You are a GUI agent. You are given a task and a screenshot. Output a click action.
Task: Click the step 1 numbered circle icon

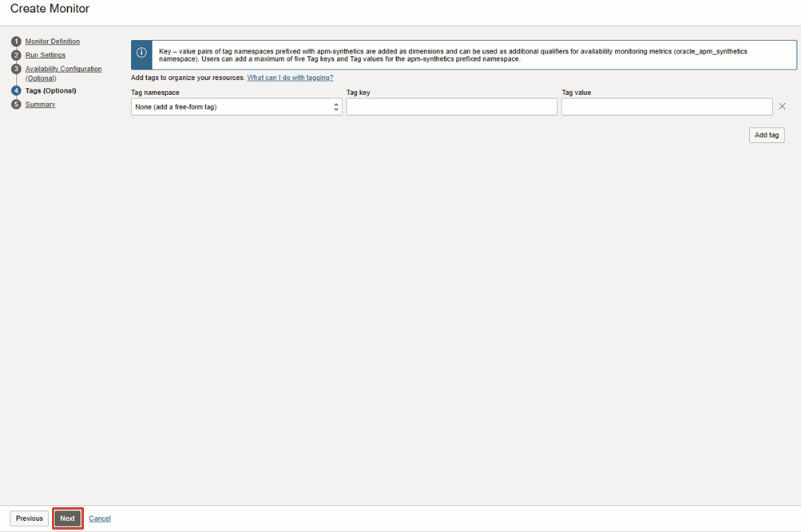(x=16, y=42)
